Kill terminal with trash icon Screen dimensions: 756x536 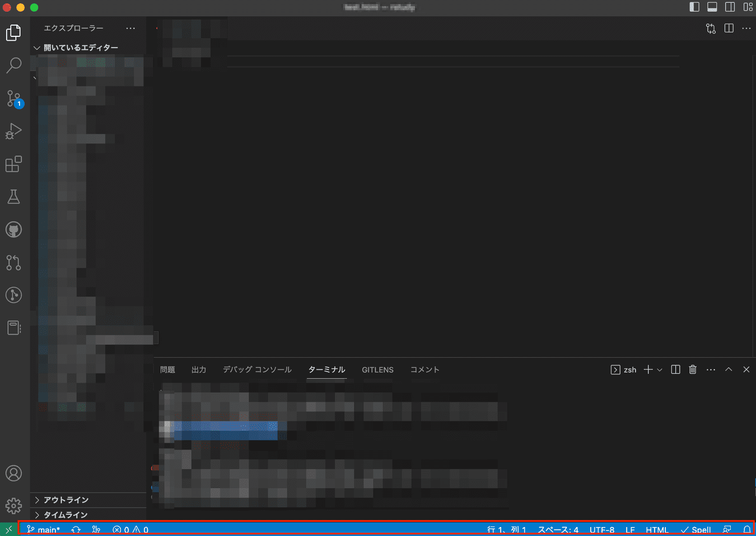click(693, 369)
